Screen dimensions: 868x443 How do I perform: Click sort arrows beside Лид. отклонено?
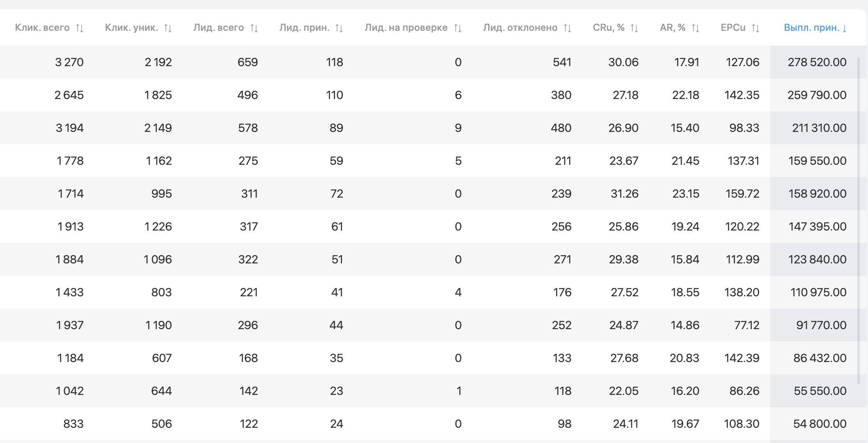pyautogui.click(x=567, y=28)
